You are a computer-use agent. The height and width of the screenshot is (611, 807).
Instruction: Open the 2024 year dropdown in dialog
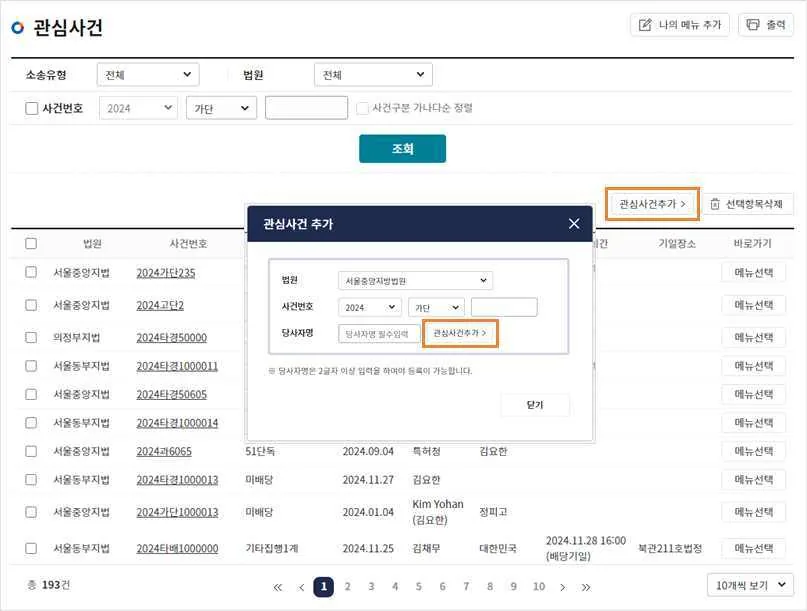tap(370, 307)
